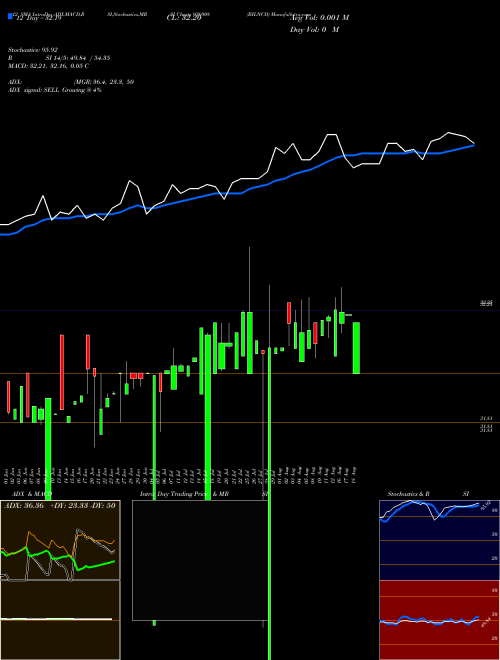Select "ADX: 36.36 +DY: 23.33 -DY: 50" header
500x660 pixels.
(60, 506)
